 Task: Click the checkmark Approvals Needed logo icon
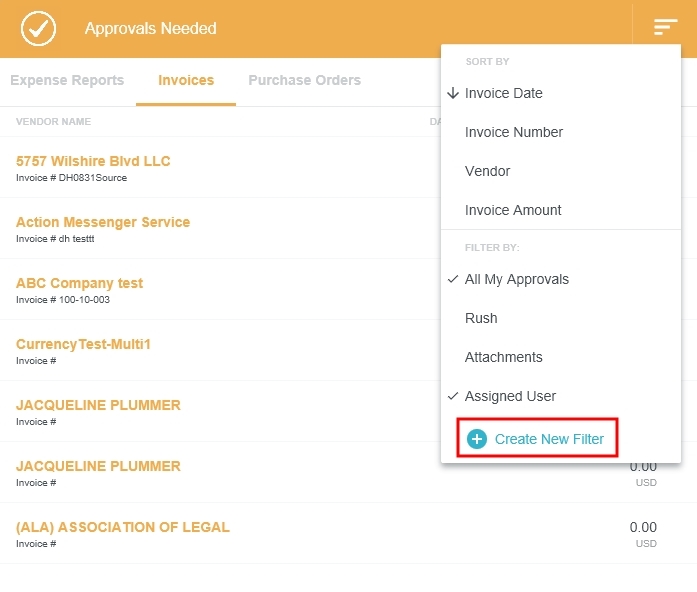tap(39, 29)
